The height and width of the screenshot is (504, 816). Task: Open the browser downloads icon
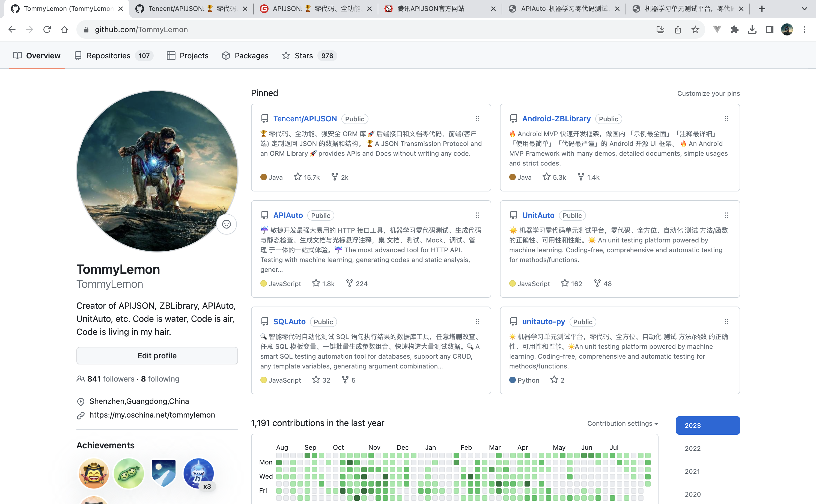(x=752, y=30)
